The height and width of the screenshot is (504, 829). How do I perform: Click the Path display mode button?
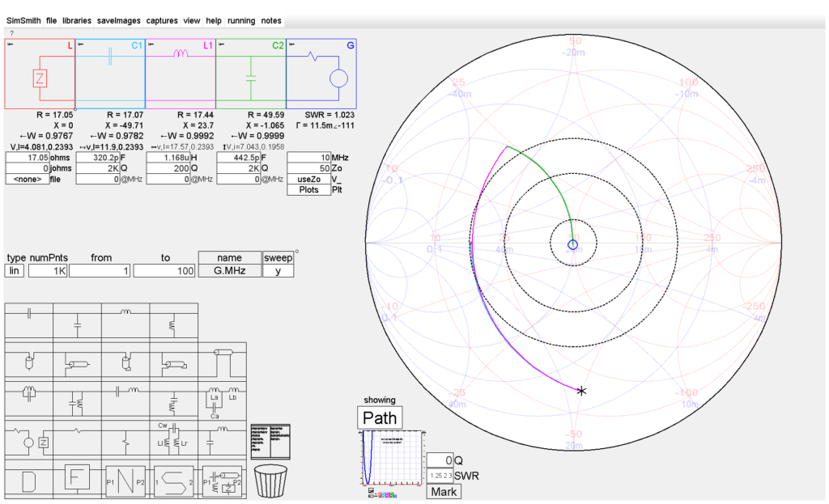pos(380,418)
